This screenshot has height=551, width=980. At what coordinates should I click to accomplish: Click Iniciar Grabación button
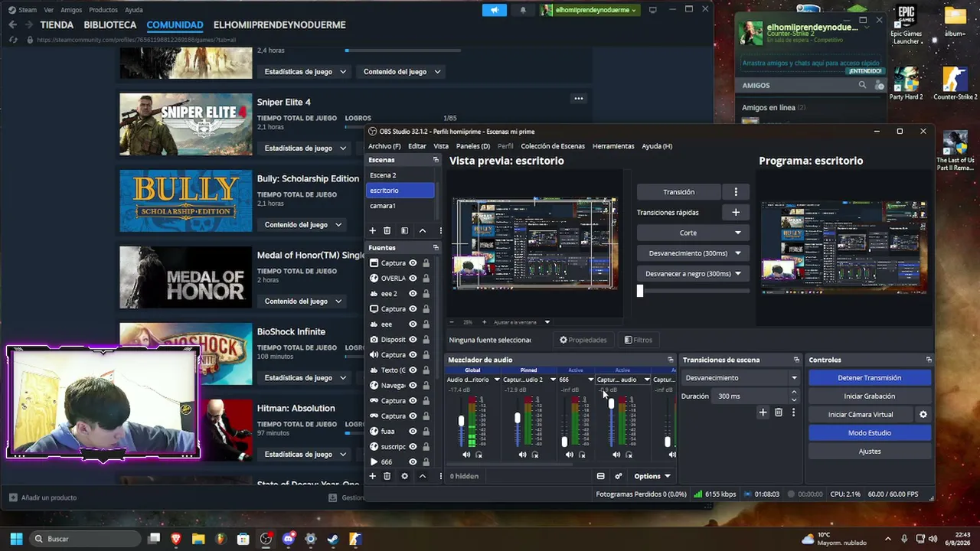coord(869,396)
